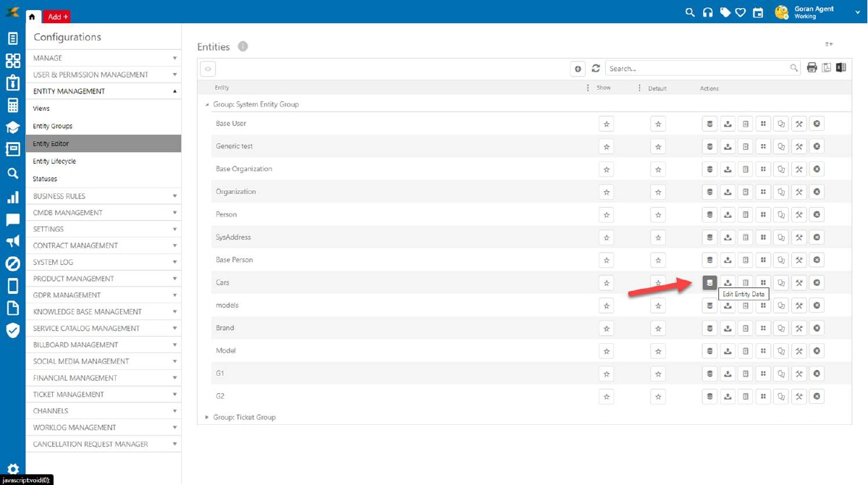The width and height of the screenshot is (868, 485).
Task: Export entities with the Excel icon
Action: point(840,68)
